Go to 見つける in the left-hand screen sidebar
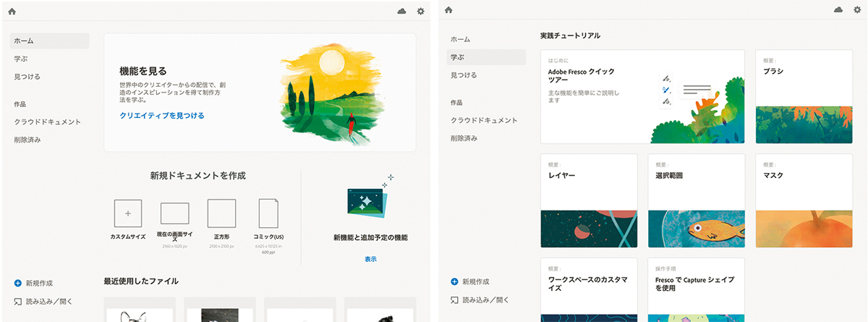The width and height of the screenshot is (868, 322). pos(27,76)
